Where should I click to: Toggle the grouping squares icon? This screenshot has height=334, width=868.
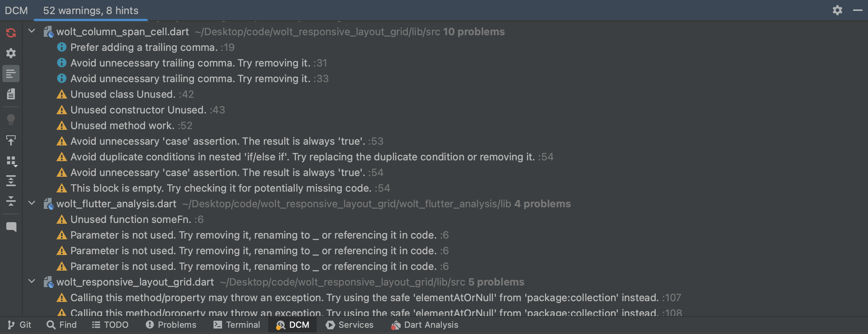(11, 161)
